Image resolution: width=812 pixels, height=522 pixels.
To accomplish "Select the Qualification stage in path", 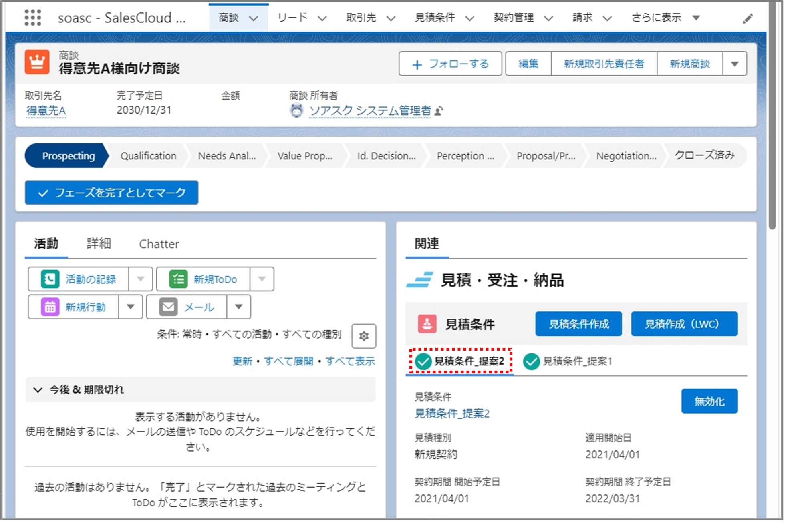I will (x=148, y=156).
